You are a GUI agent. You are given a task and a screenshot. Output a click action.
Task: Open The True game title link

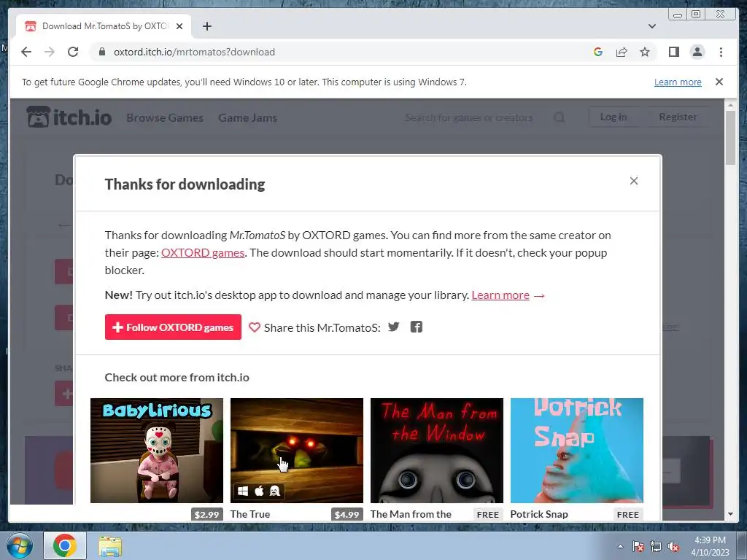tap(250, 514)
